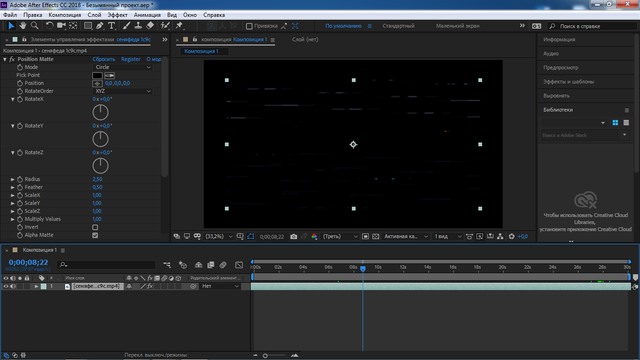
Task: Select the Type text tool
Action: click(111, 26)
